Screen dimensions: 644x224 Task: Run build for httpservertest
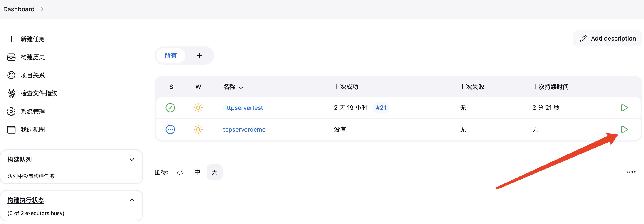624,108
